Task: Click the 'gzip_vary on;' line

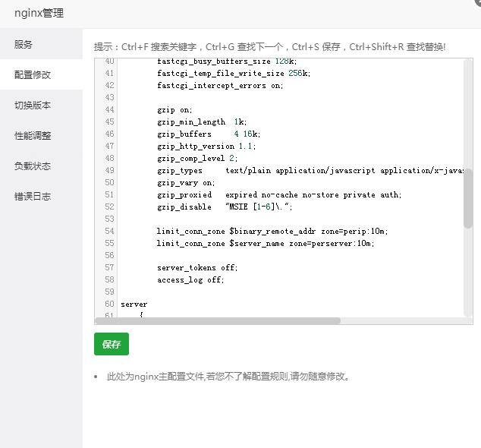Action: point(186,183)
